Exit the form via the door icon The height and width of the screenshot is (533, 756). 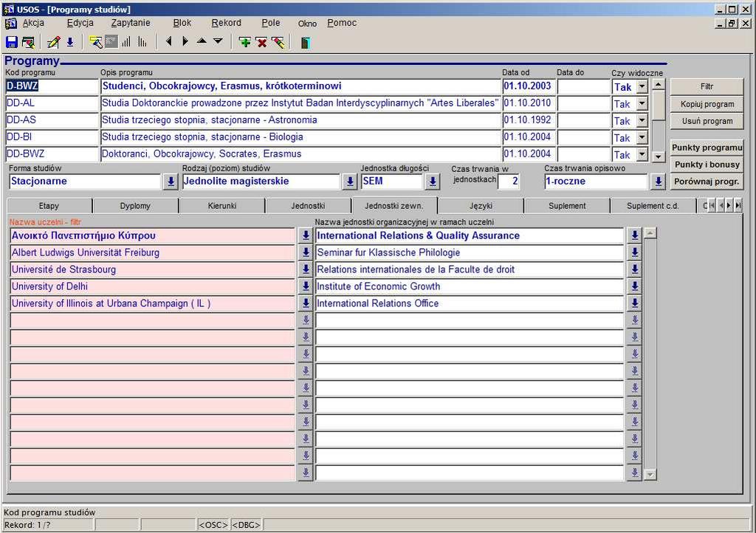pyautogui.click(x=305, y=43)
